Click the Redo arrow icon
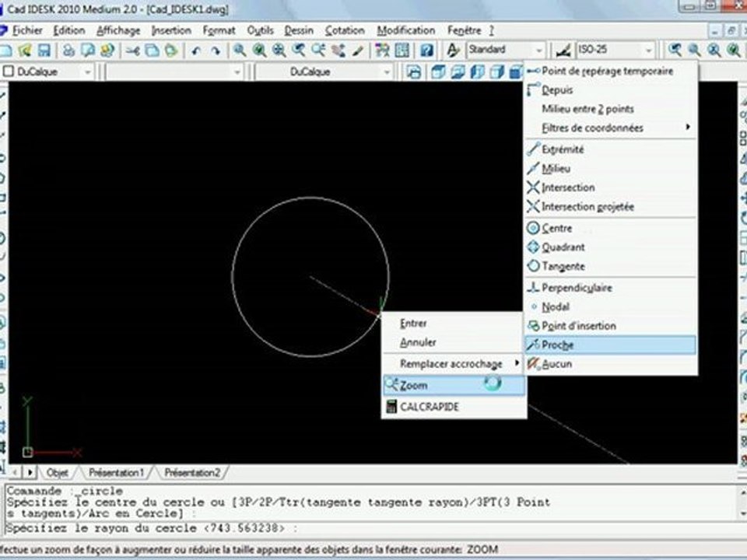The width and height of the screenshot is (747, 560). pyautogui.click(x=216, y=50)
